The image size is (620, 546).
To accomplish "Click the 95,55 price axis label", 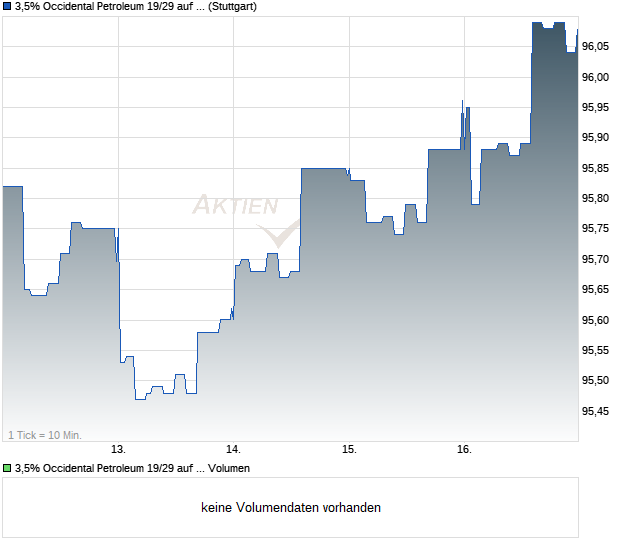I will tap(595, 350).
